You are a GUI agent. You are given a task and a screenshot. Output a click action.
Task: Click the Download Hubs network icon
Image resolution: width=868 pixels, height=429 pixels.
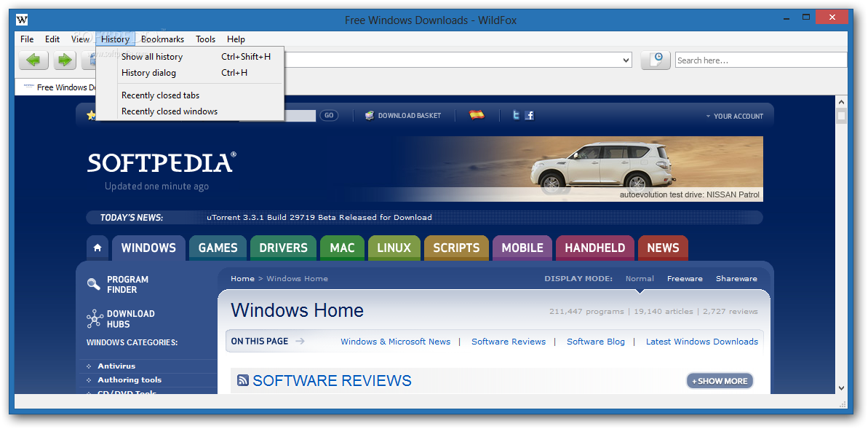point(95,319)
